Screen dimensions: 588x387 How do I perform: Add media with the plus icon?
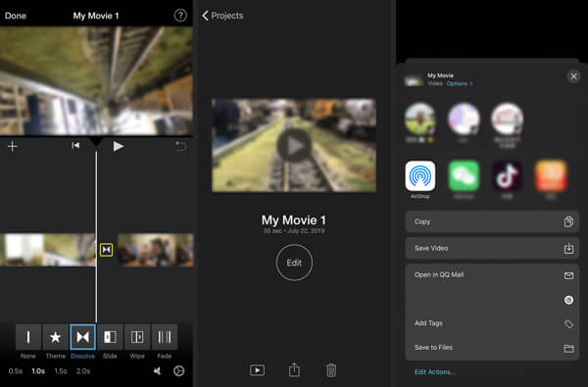tap(13, 146)
